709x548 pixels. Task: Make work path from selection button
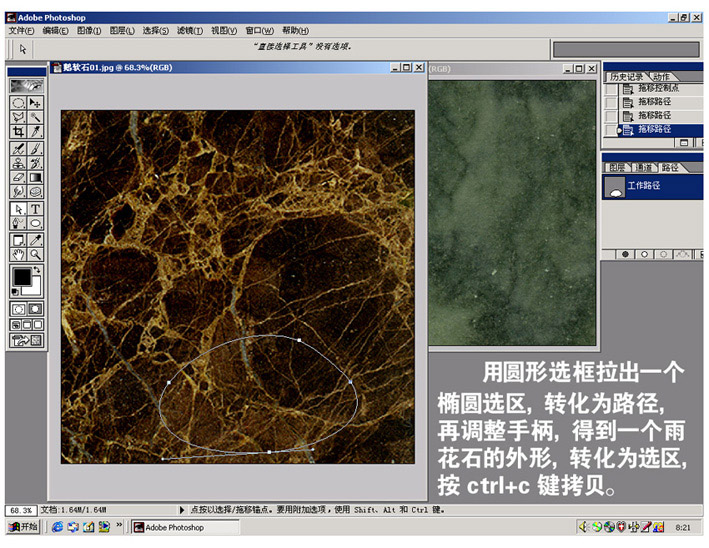[682, 255]
